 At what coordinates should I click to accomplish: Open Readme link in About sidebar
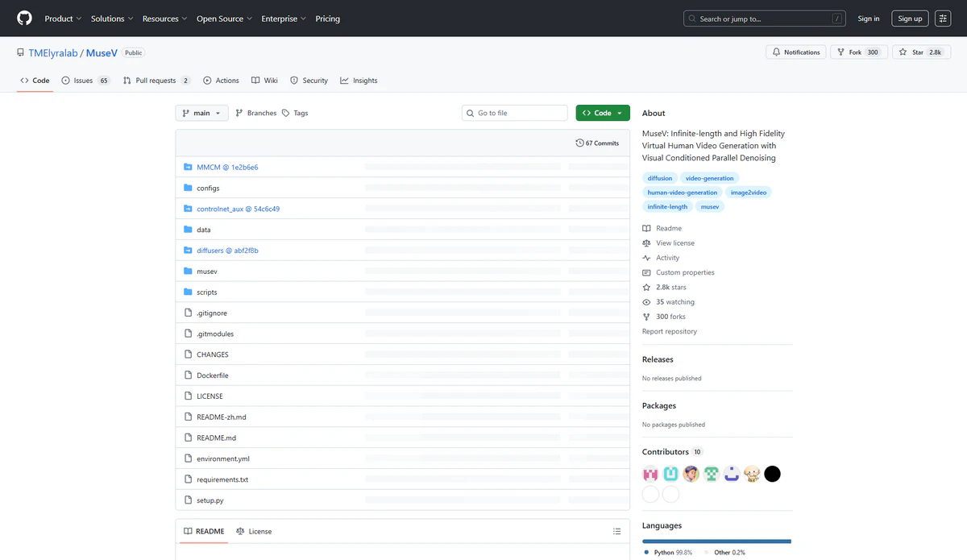tap(662, 229)
